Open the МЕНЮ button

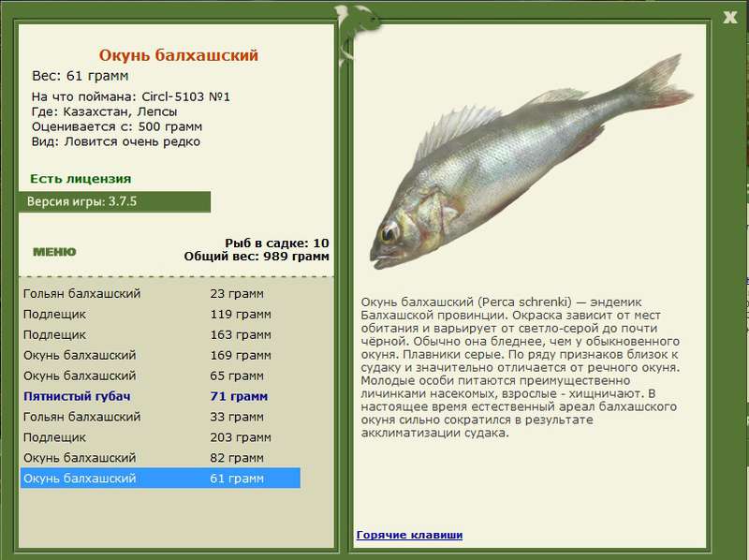click(x=54, y=252)
